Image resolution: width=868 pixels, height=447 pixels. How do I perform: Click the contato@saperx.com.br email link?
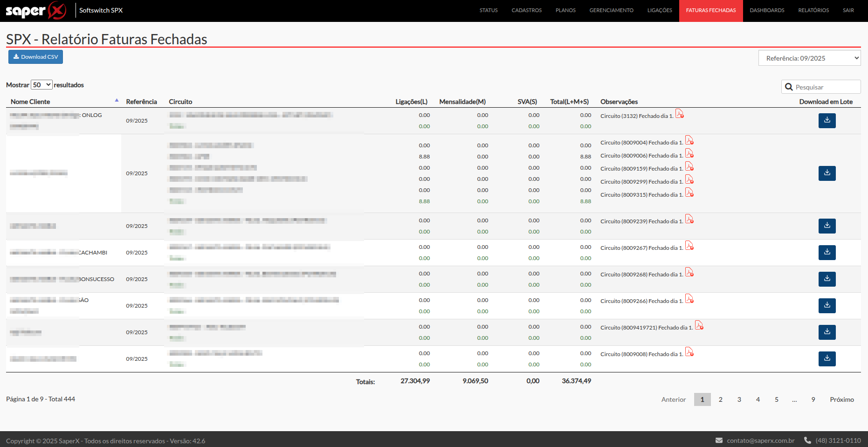[x=760, y=440]
